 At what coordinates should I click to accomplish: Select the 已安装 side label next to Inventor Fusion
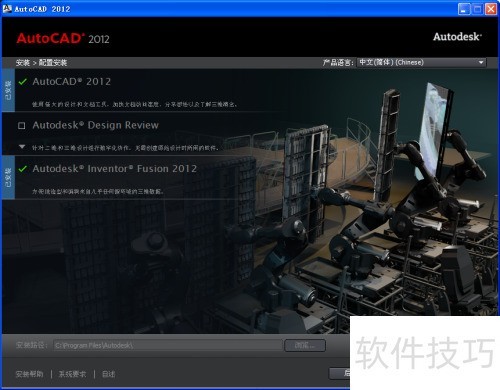pyautogui.click(x=8, y=177)
